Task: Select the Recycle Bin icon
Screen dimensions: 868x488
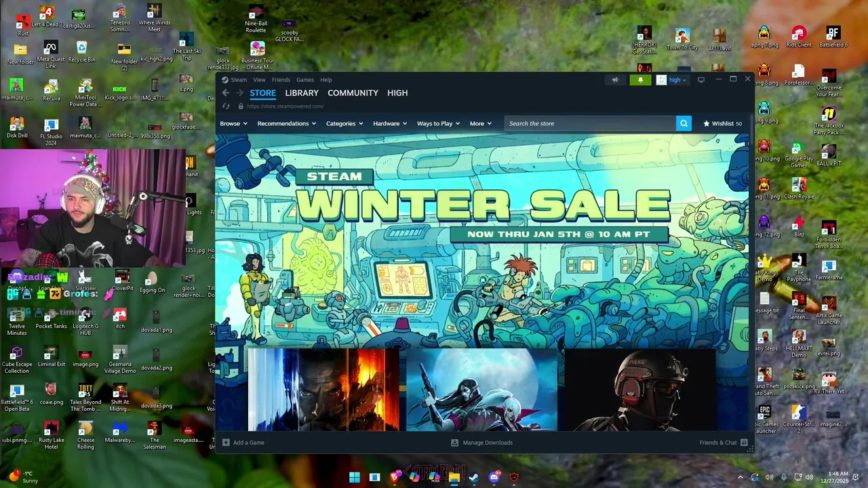Action: coord(81,52)
